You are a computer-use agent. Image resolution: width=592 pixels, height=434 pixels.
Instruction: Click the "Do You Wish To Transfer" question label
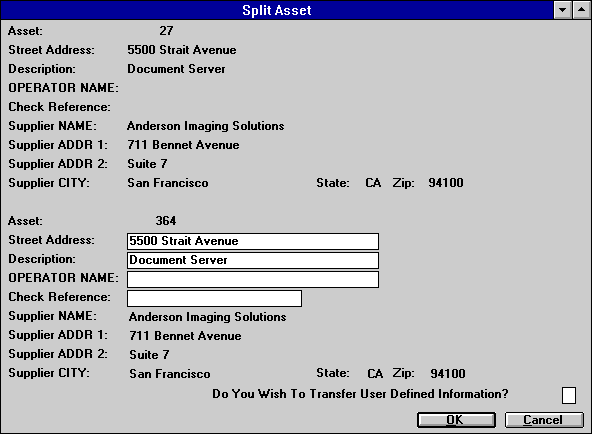[360, 394]
